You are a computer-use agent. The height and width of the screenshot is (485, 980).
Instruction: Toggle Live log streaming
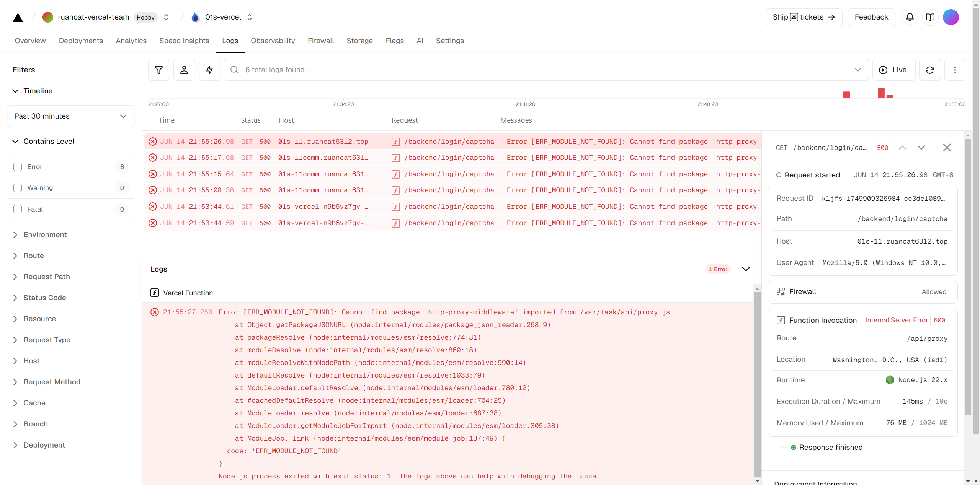click(x=893, y=70)
